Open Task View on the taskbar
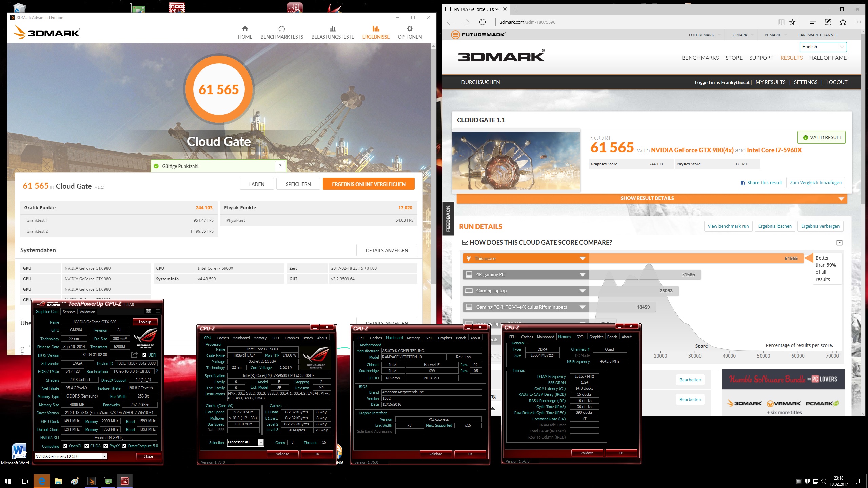 pos(24,481)
